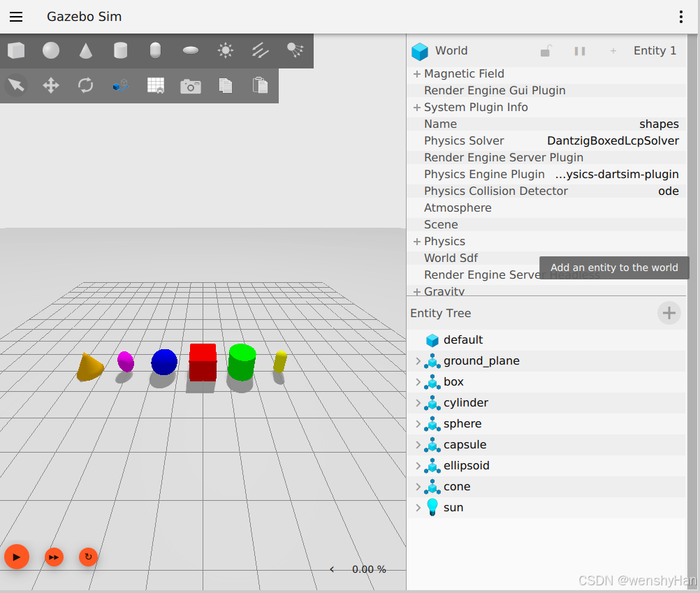Expand the Physics property
Screen dimensions: 700x593
coord(417,242)
